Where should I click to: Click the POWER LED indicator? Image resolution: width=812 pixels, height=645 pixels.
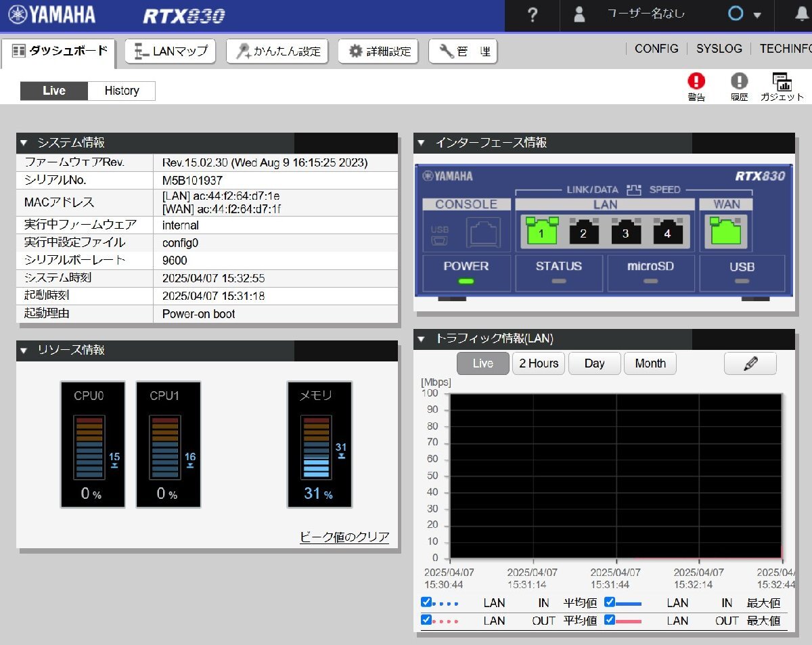click(x=466, y=281)
